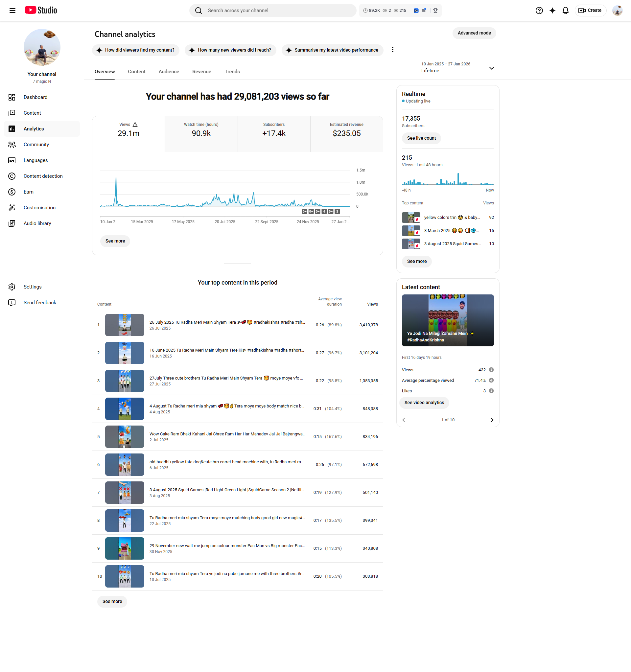Open Content detection in sidebar
The height and width of the screenshot is (672, 631).
click(x=43, y=176)
